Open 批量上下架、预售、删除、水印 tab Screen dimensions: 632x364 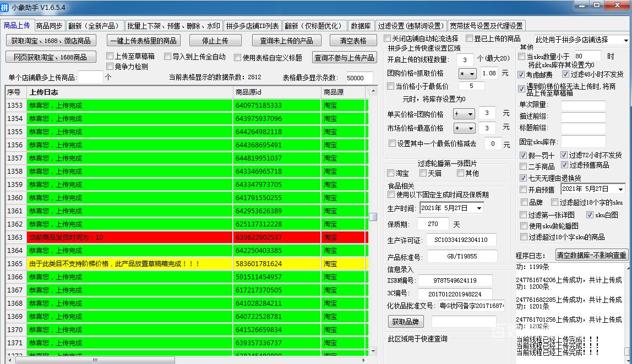tap(173, 26)
